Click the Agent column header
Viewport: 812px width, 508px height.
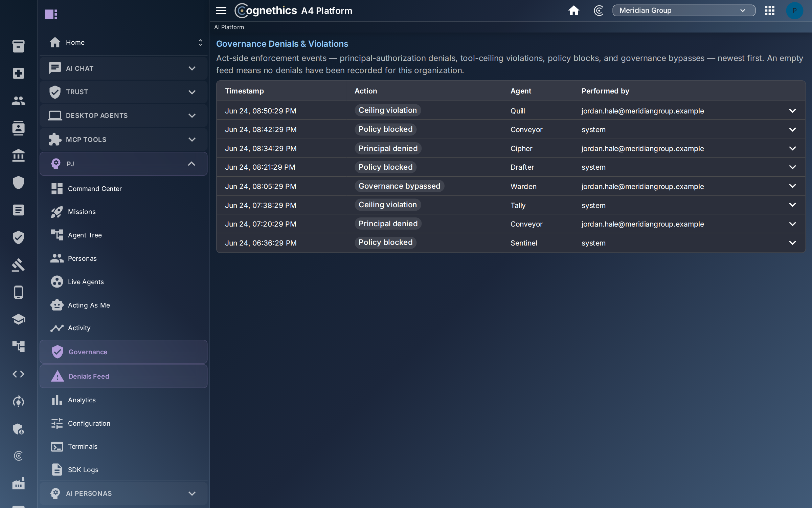pos(521,91)
